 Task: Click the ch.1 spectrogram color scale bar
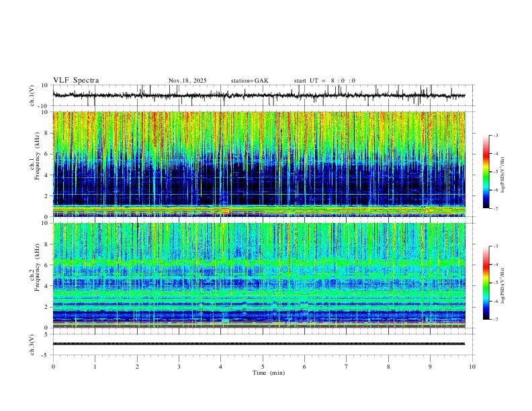[486, 172]
